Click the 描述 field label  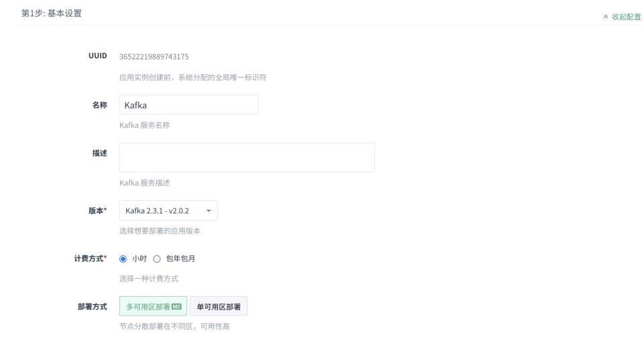click(x=99, y=153)
